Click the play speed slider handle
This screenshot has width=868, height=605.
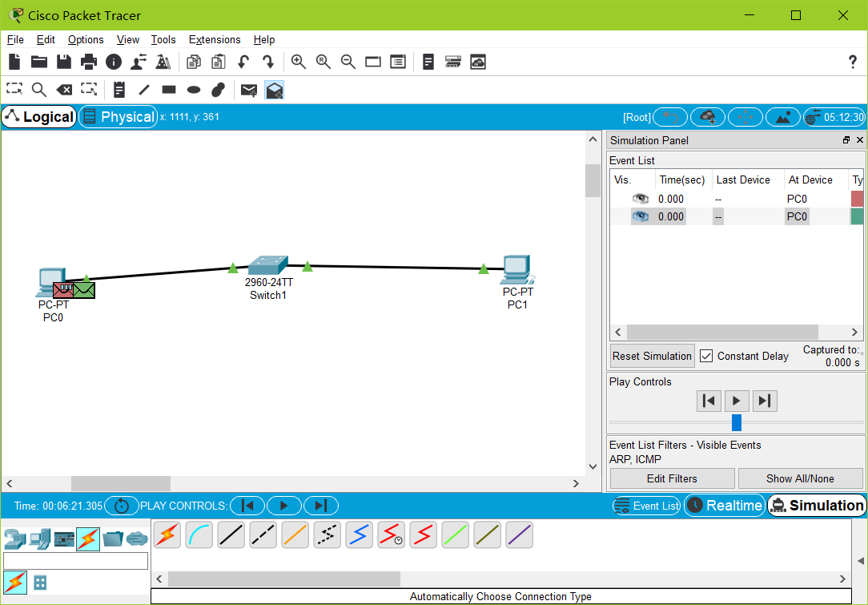[736, 422]
